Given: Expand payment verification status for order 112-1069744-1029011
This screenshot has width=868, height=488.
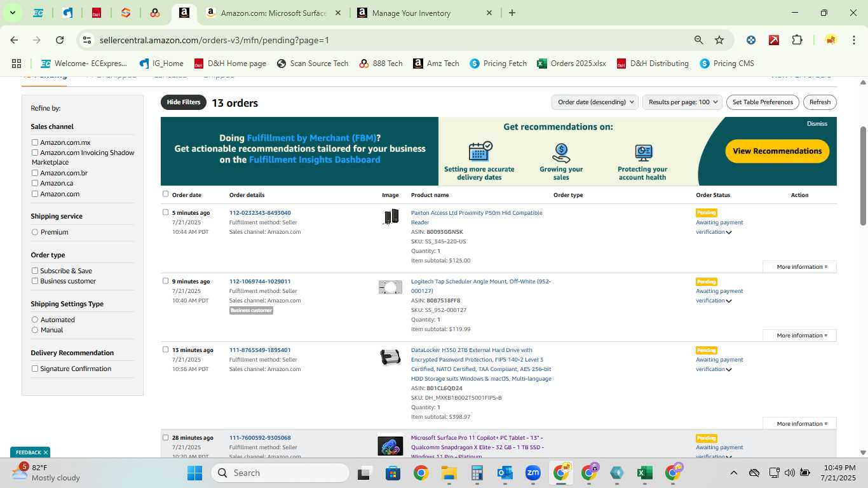Looking at the screenshot, I should pos(729,301).
